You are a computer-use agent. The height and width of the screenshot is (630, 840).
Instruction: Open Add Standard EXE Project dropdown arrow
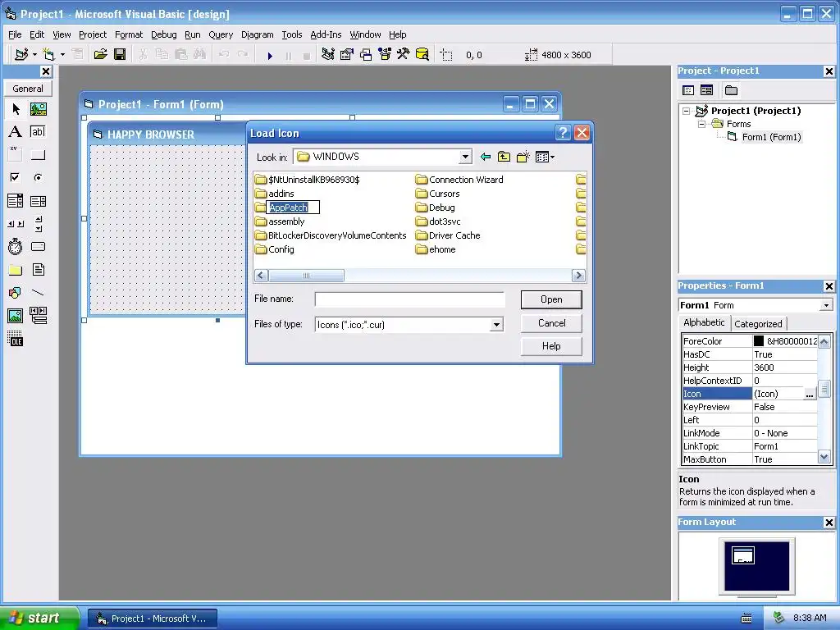[x=34, y=55]
